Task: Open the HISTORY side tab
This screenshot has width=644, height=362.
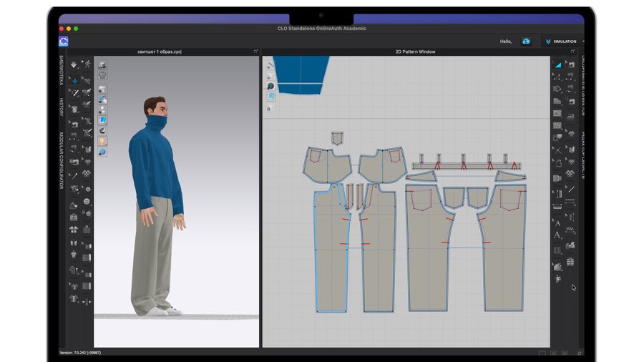Action: pyautogui.click(x=62, y=107)
